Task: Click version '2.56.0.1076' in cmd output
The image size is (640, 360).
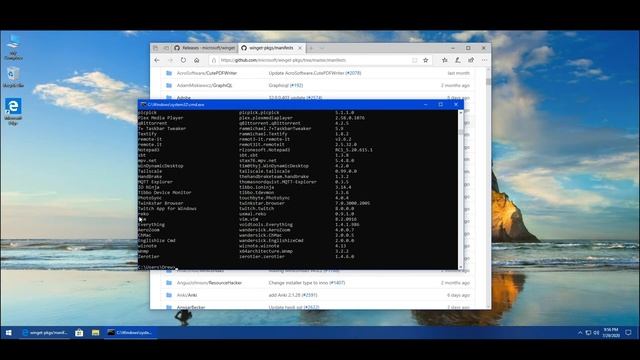Action: pyautogui.click(x=350, y=118)
